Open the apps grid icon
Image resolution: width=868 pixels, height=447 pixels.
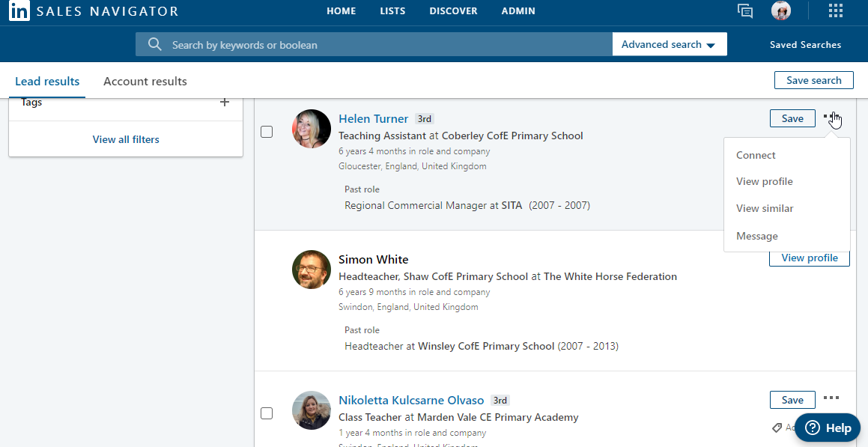tap(835, 11)
